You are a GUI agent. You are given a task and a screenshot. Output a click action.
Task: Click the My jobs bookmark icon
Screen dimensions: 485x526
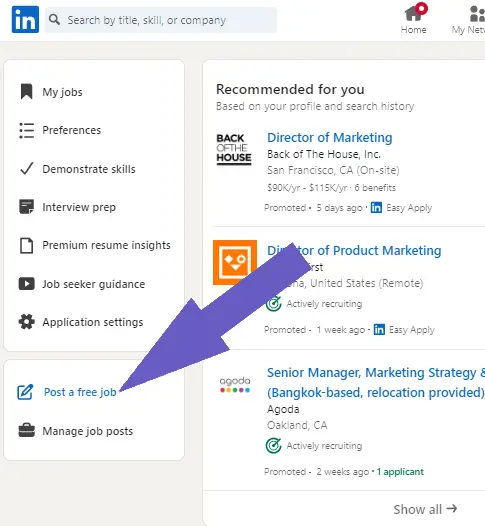coord(26,92)
